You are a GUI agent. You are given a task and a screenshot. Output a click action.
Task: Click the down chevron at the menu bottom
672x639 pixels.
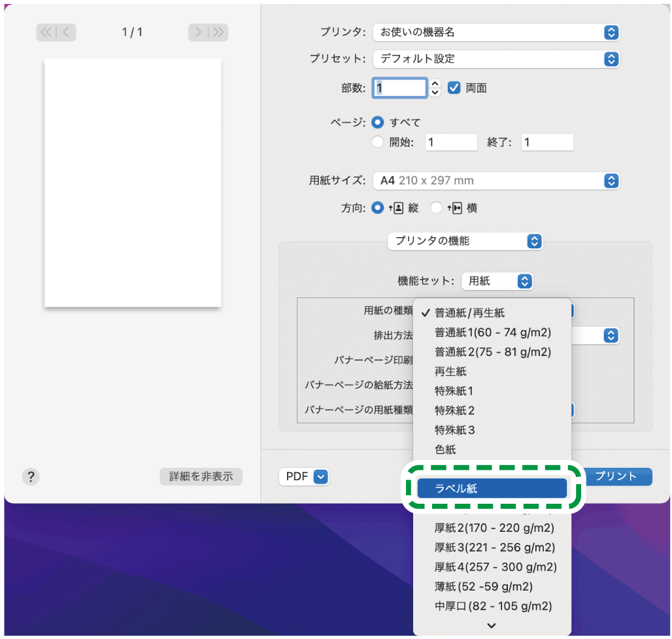pos(492,625)
